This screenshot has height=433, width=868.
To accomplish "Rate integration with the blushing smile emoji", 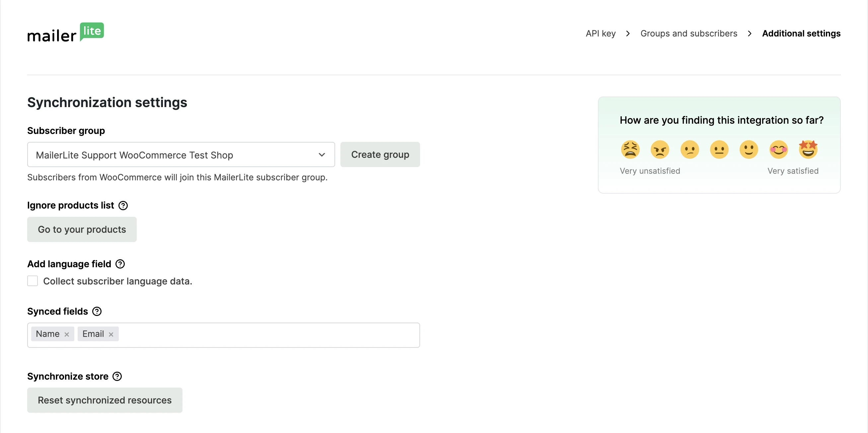I will (x=778, y=150).
